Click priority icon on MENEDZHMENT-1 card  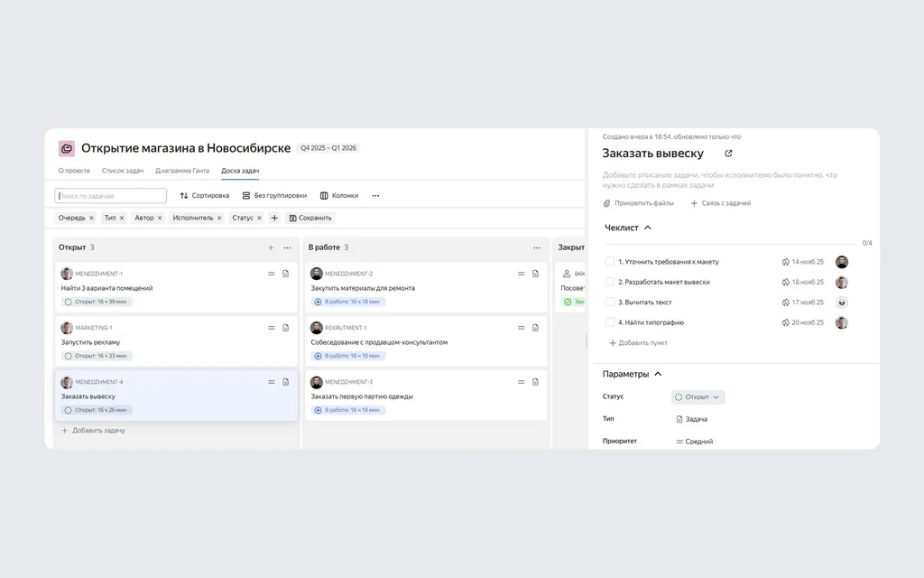271,274
